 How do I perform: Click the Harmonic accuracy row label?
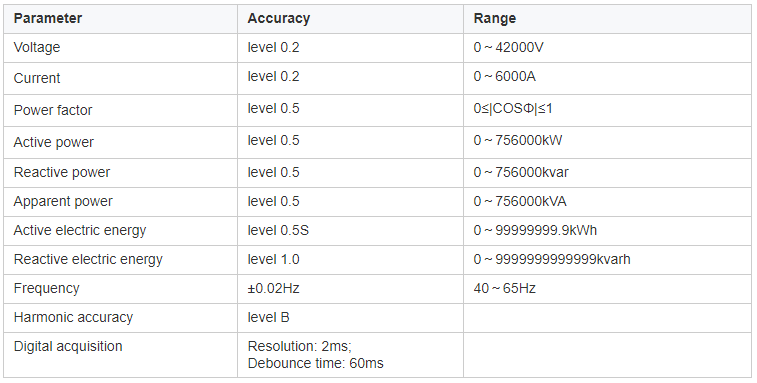(73, 317)
